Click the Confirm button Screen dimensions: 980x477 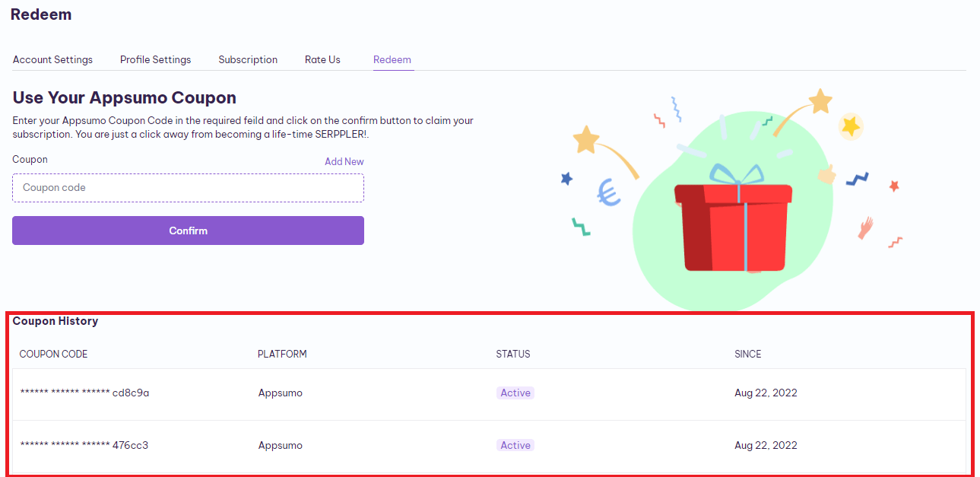click(x=188, y=231)
